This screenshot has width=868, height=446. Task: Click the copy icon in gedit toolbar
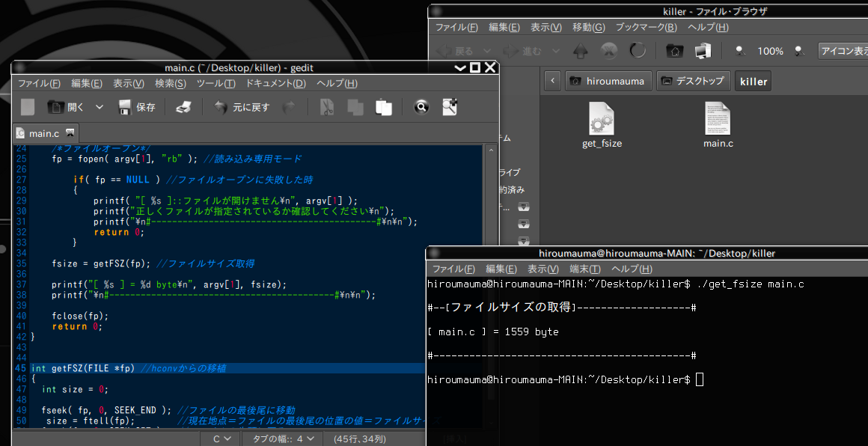tap(355, 107)
